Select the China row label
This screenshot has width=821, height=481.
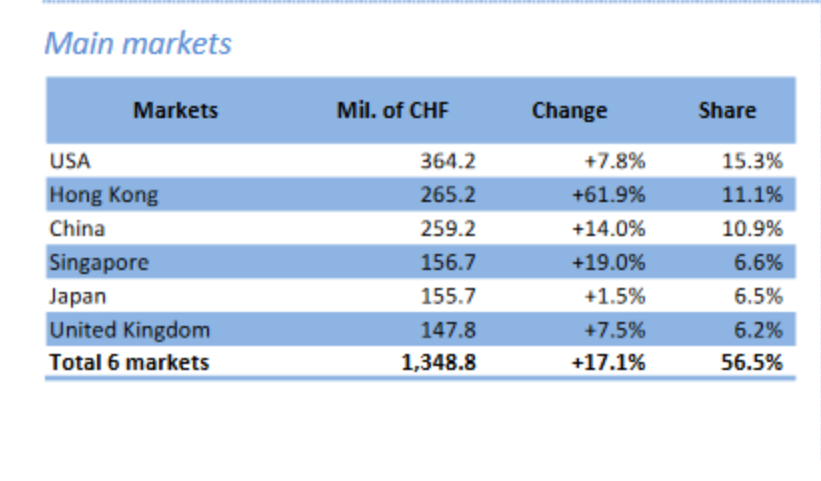[x=77, y=228]
